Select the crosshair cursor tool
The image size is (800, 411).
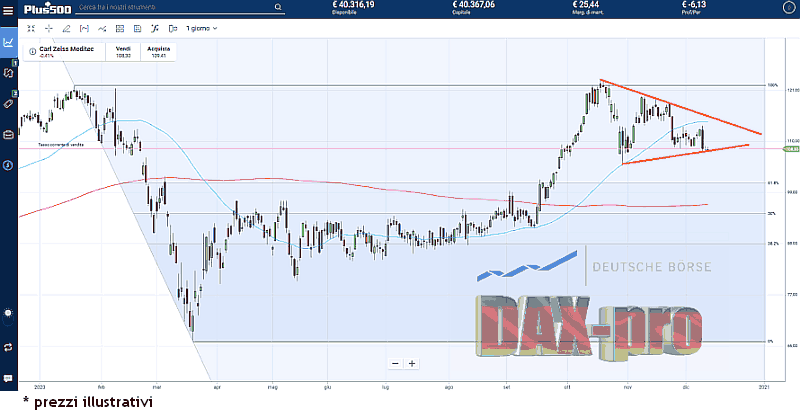point(49,29)
